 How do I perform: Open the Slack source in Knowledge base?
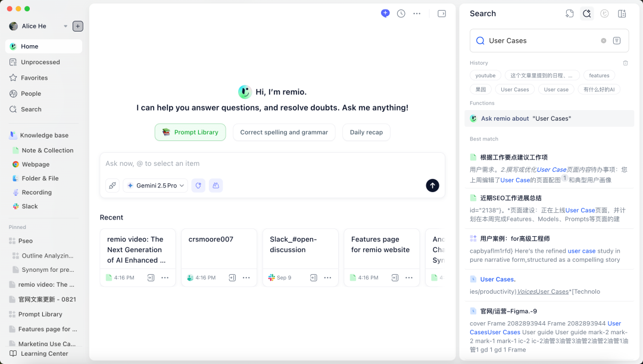(30, 206)
